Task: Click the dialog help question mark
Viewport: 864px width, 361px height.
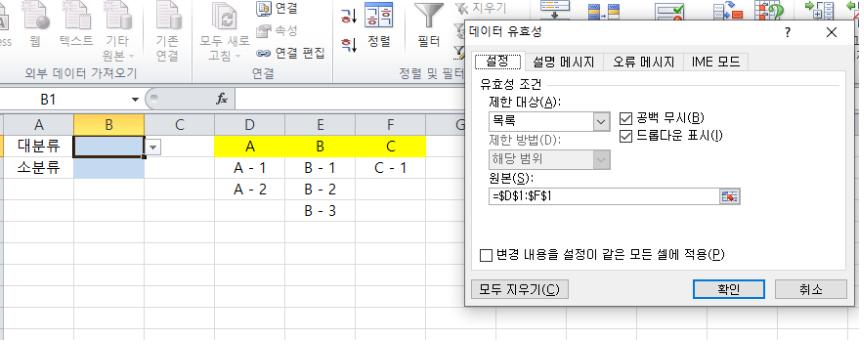Action: 788,33
